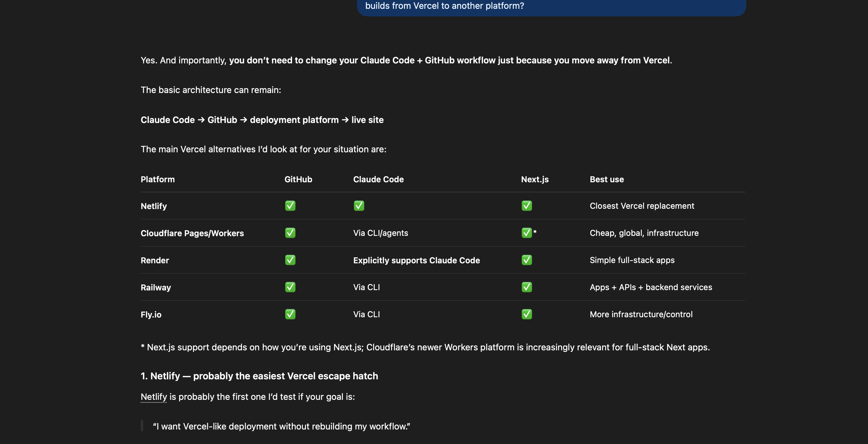Click the GitHub checkmark for Cloudflare Pages/Workers

coord(290,233)
